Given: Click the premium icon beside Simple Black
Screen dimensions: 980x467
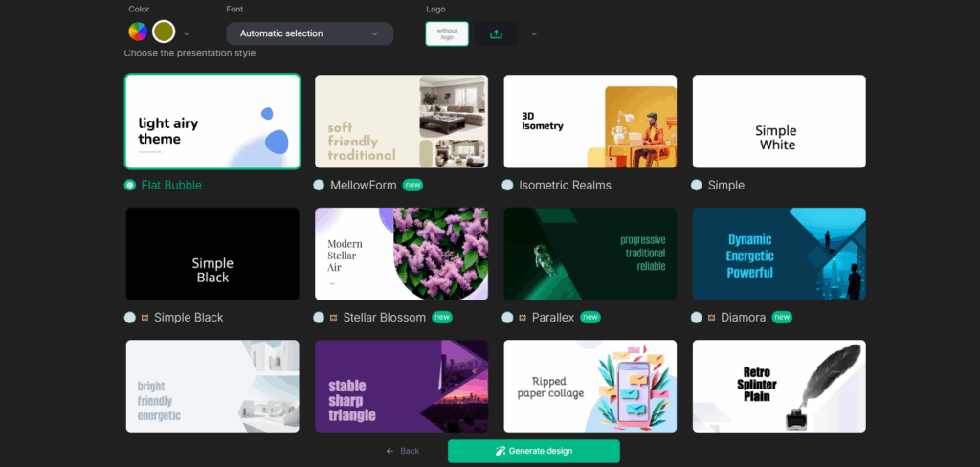Looking at the screenshot, I should (144, 317).
